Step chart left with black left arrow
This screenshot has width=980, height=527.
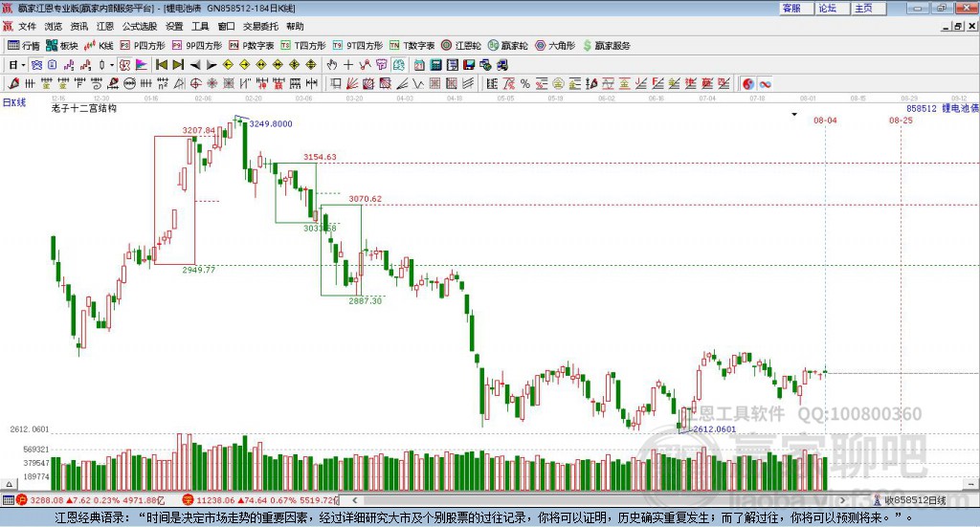click(x=195, y=65)
